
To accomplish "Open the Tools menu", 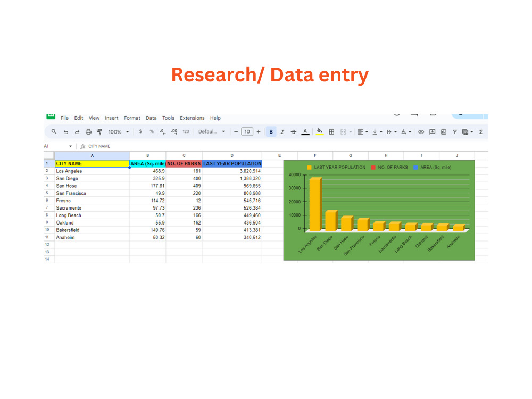I will 168,118.
